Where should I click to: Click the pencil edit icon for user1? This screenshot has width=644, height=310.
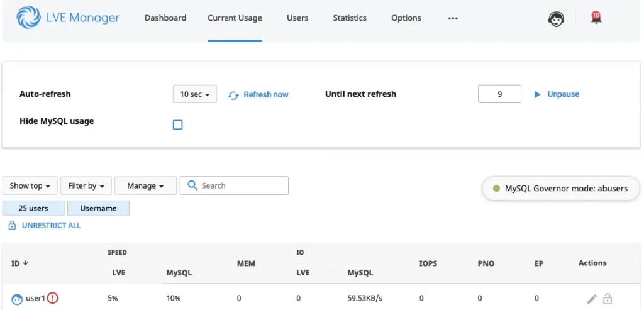click(591, 299)
